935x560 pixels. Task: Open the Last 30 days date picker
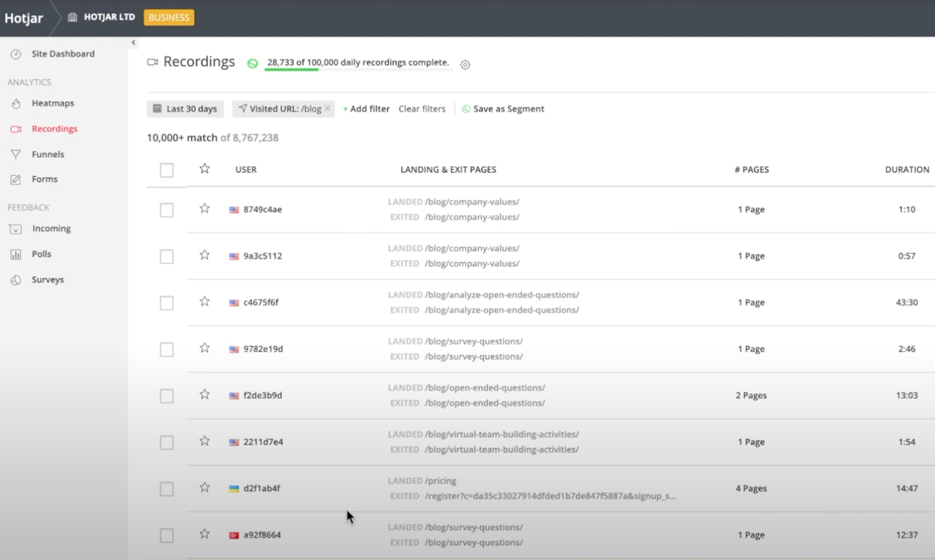point(185,109)
